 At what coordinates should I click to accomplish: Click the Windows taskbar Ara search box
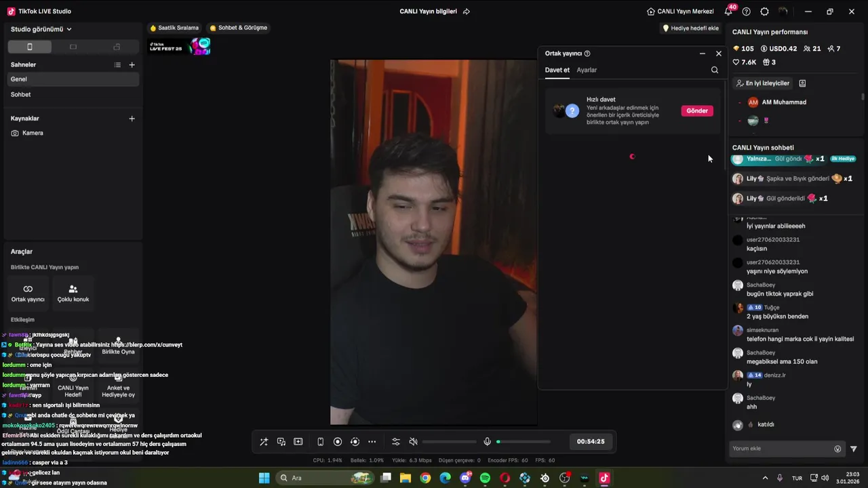coord(324,478)
